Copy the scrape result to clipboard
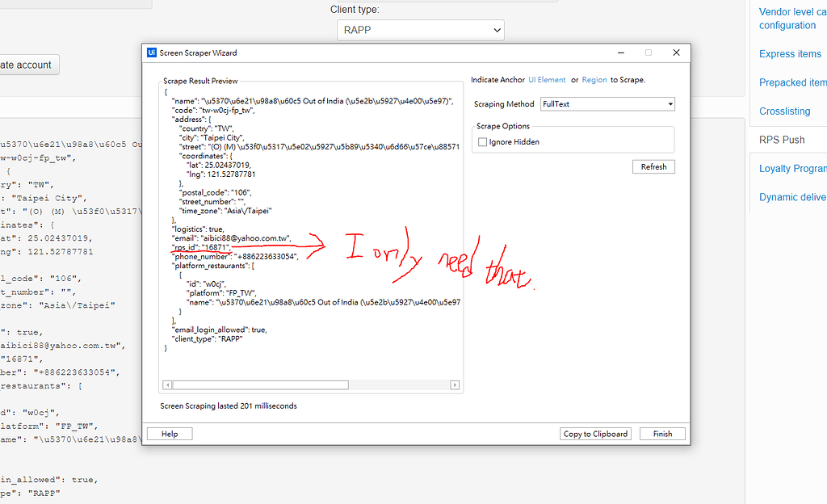The width and height of the screenshot is (827, 504). tap(595, 434)
